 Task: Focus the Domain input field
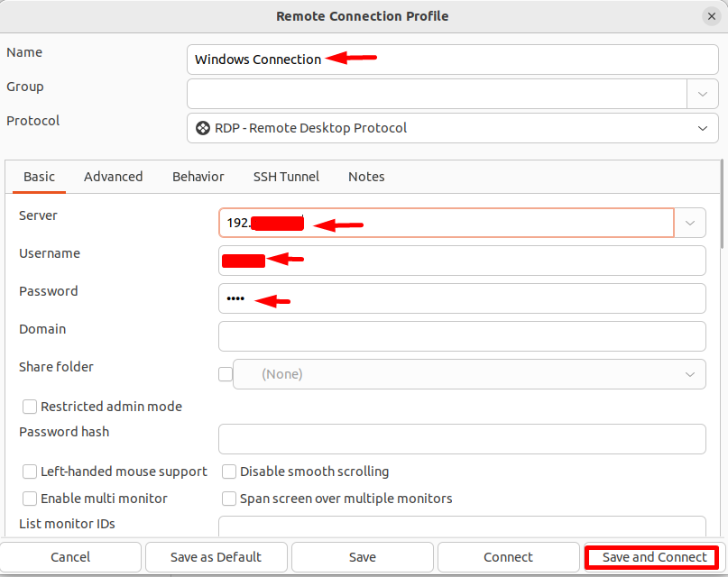[x=462, y=336]
